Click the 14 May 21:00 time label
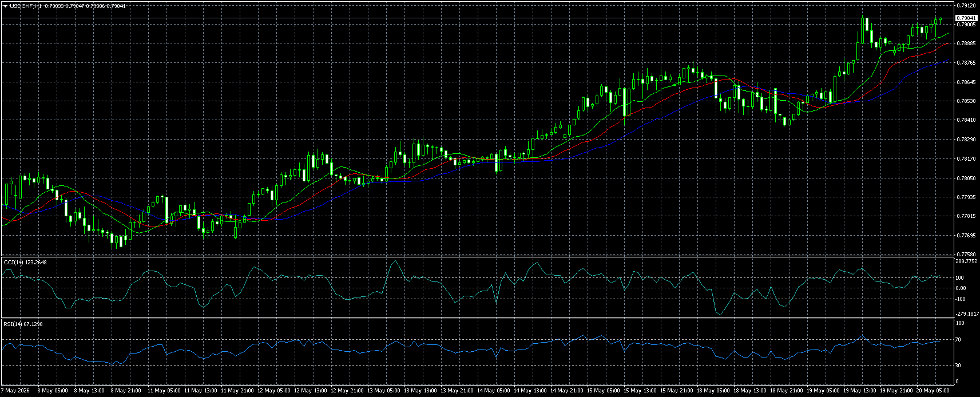The image size is (980, 397). (567, 391)
